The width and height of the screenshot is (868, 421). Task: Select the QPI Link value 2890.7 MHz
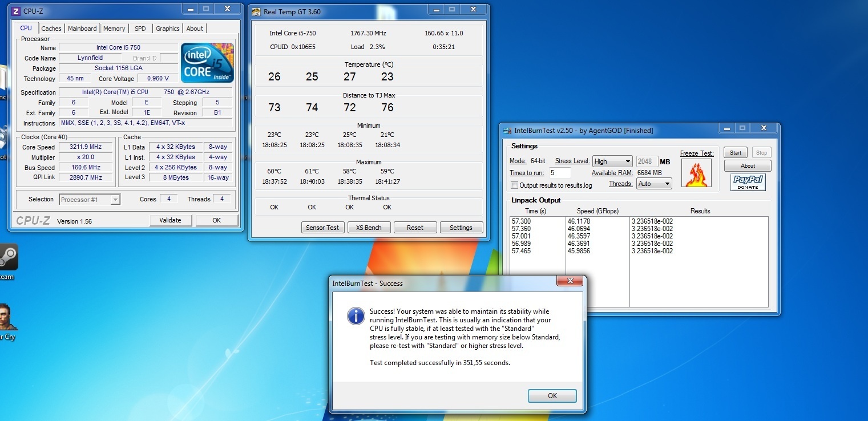pos(86,178)
